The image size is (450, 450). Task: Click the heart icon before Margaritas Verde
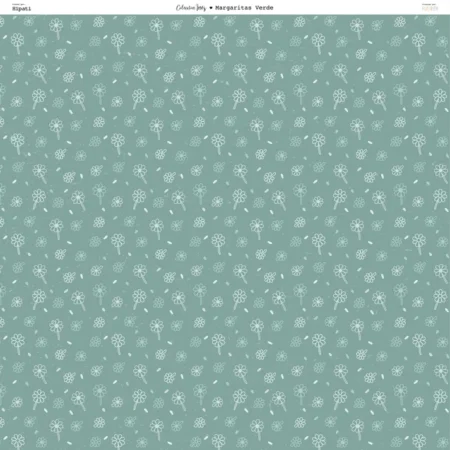point(211,8)
